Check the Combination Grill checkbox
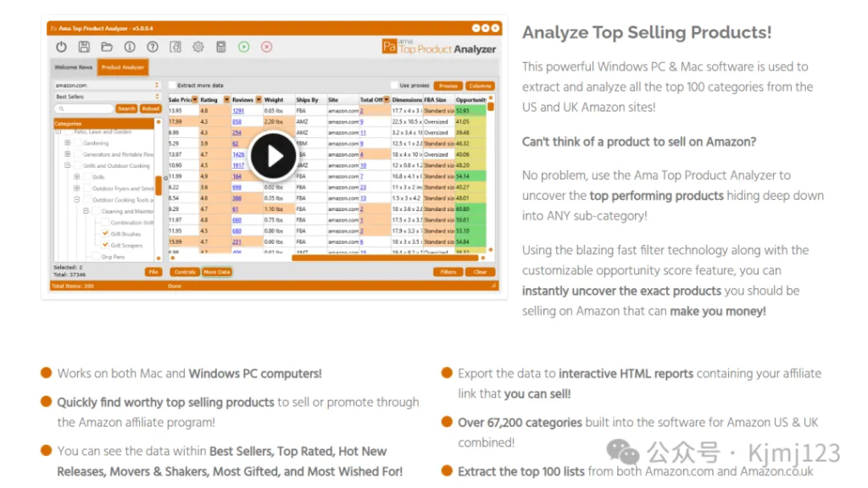 tap(105, 223)
